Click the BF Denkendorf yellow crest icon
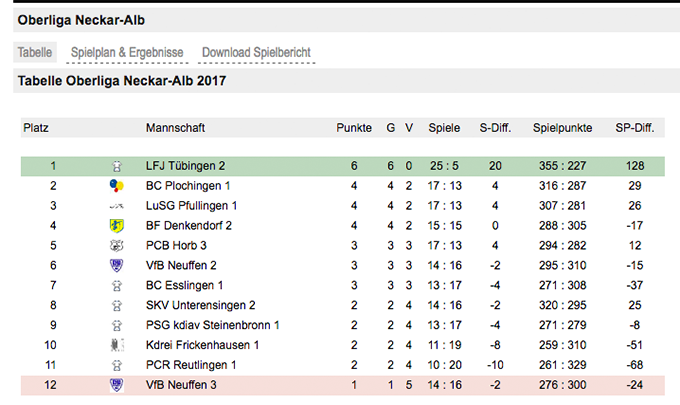Screen dimensions: 680x405 coord(117,225)
